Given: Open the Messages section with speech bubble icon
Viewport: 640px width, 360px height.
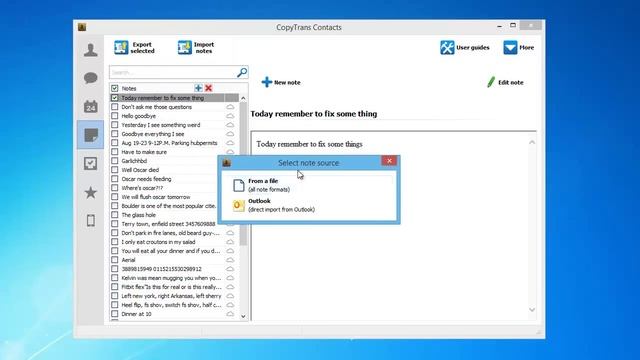Looking at the screenshot, I should coord(91,78).
